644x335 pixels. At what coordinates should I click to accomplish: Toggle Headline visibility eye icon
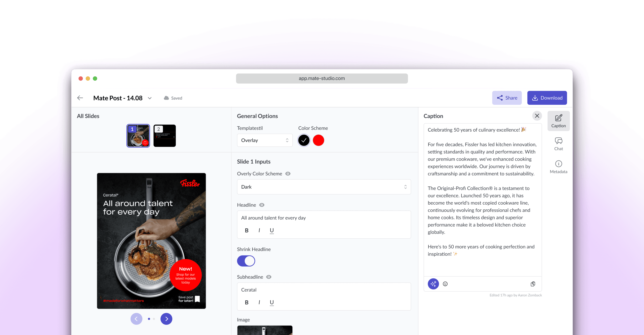[x=262, y=205]
